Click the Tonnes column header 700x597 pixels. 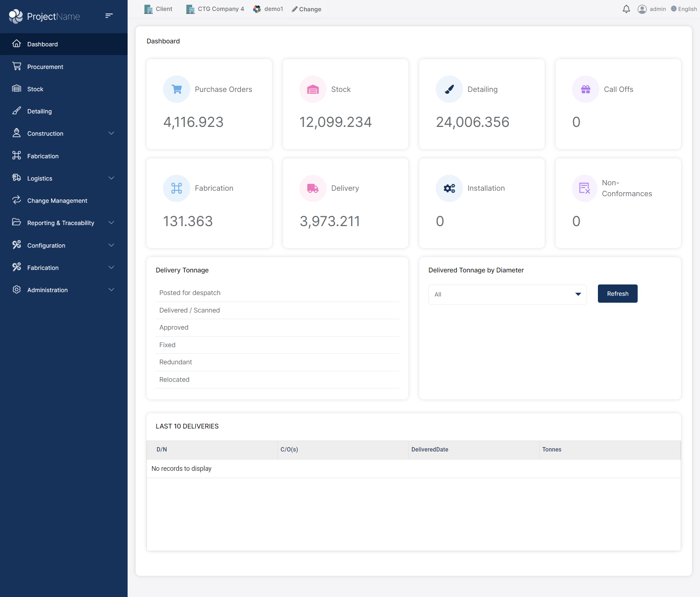(x=552, y=449)
